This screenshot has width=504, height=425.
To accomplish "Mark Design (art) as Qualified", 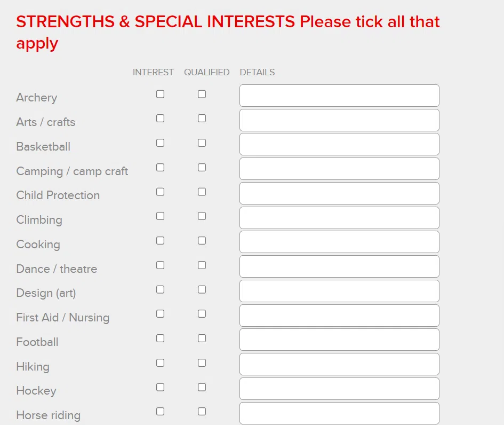I will click(x=202, y=289).
